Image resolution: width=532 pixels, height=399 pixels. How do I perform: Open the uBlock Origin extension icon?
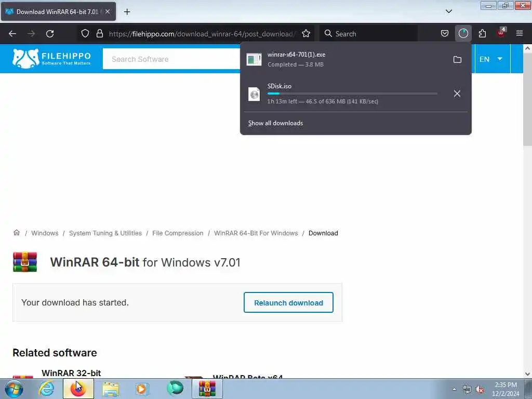point(501,33)
